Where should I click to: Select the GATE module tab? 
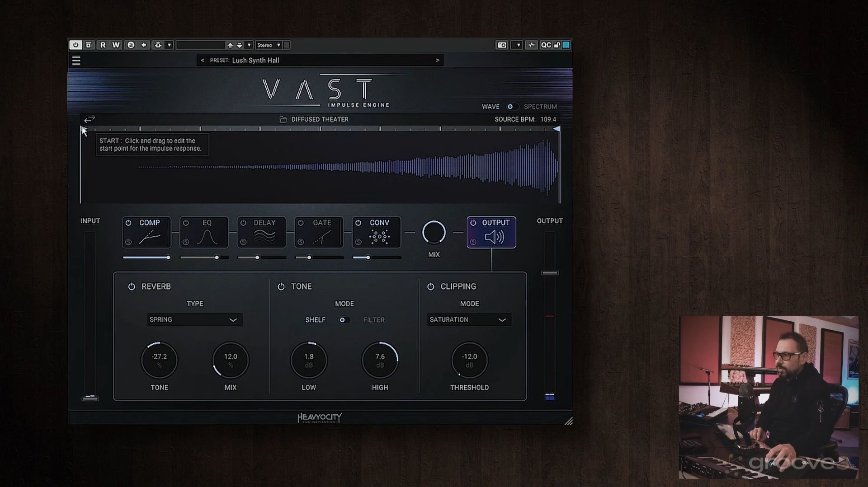319,232
